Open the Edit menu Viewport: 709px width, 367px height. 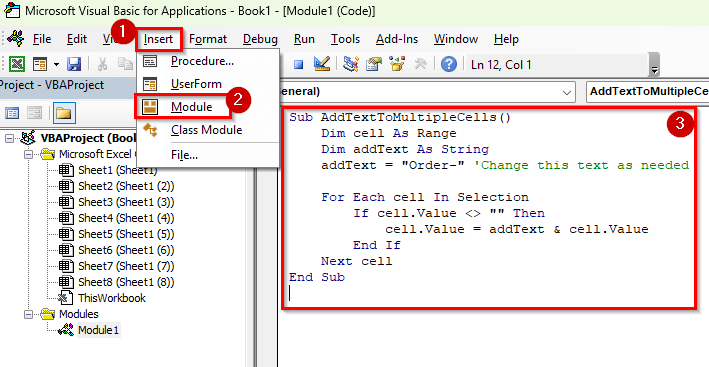click(x=77, y=39)
